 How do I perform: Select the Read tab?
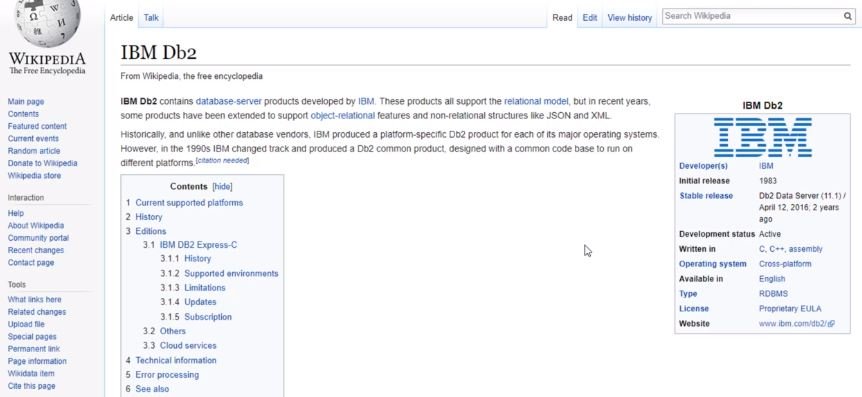562,18
